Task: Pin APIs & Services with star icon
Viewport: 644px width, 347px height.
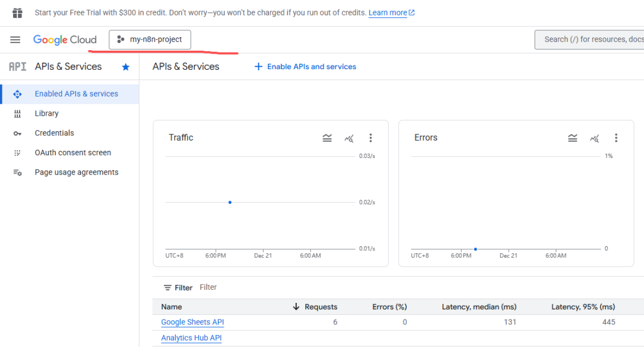Action: tap(126, 67)
